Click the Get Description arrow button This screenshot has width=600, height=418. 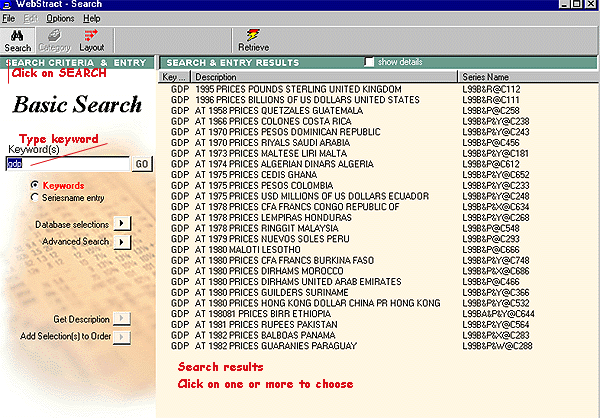point(123,319)
